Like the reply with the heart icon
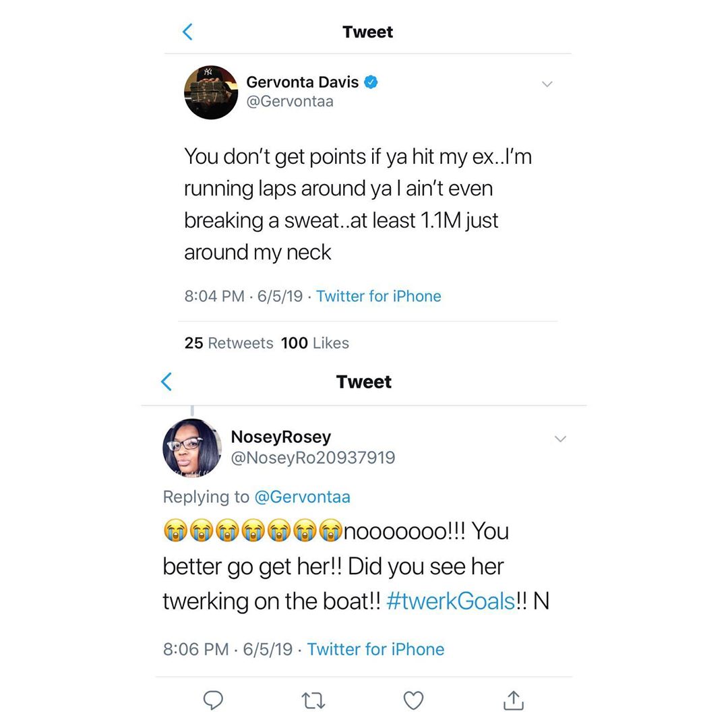 click(413, 700)
